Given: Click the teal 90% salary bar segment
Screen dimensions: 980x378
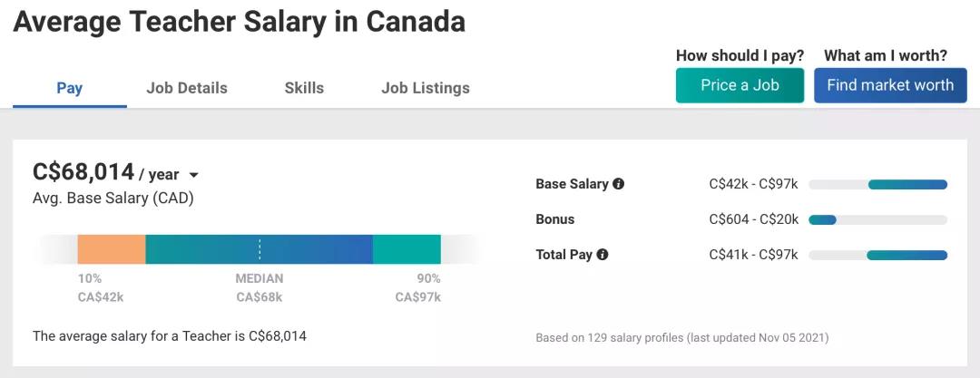Looking at the screenshot, I should (x=407, y=249).
